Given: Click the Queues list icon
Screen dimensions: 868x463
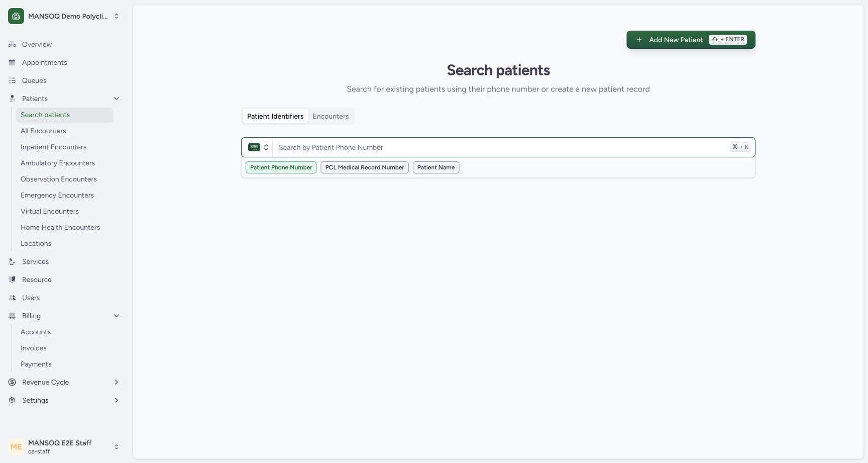Looking at the screenshot, I should coord(12,80).
